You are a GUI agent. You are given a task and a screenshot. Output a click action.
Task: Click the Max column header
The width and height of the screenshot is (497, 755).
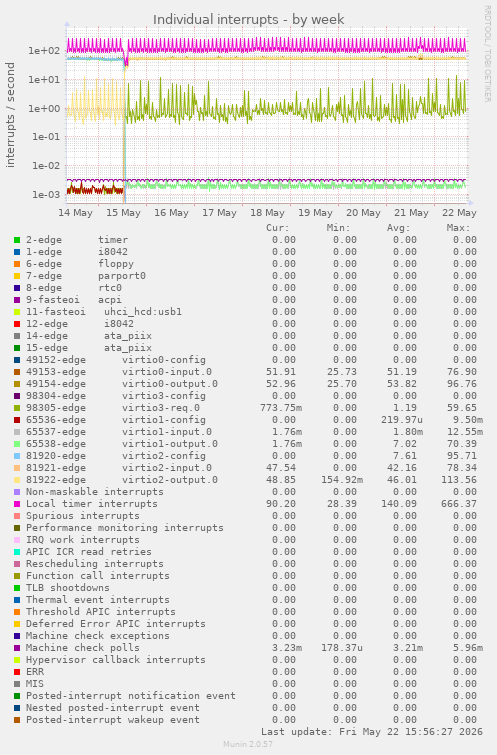(458, 228)
